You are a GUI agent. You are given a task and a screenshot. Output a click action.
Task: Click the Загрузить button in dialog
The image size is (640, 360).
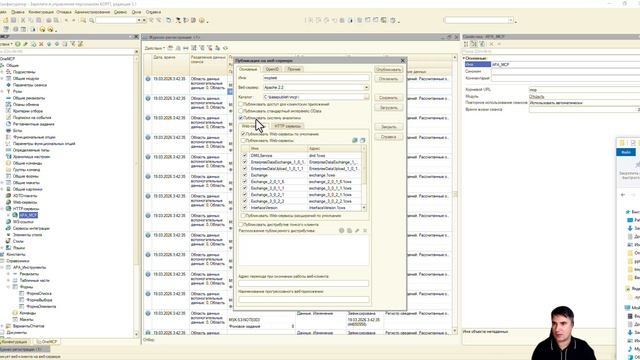coord(388,108)
